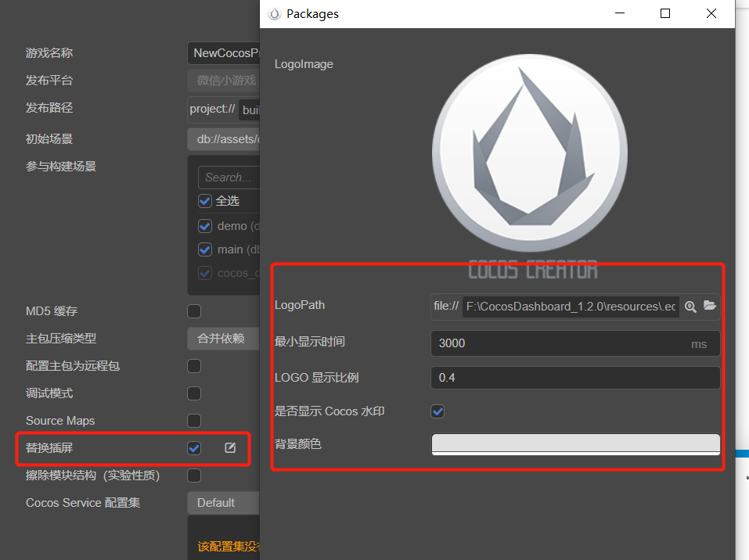Click the project:// path prefix
This screenshot has height=560, width=749.
212,109
